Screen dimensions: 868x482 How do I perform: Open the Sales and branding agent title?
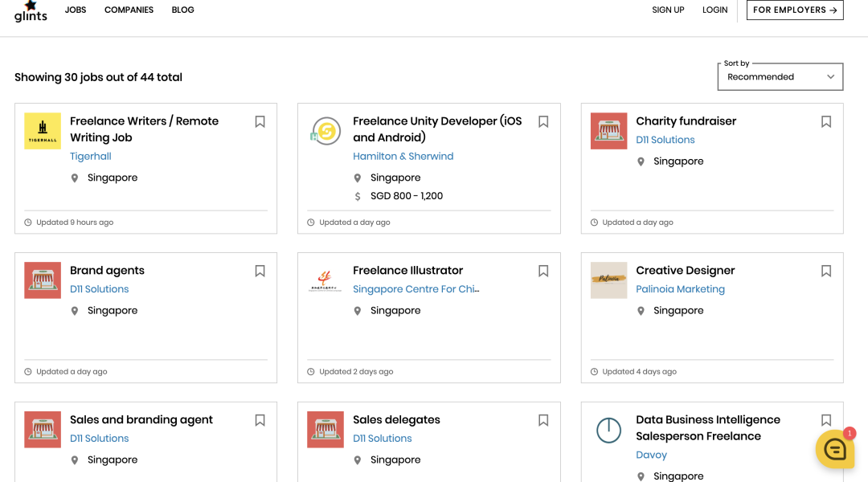141,420
